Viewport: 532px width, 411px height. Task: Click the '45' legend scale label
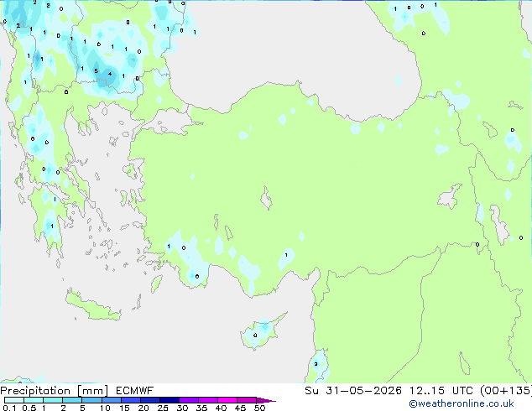[240, 408]
